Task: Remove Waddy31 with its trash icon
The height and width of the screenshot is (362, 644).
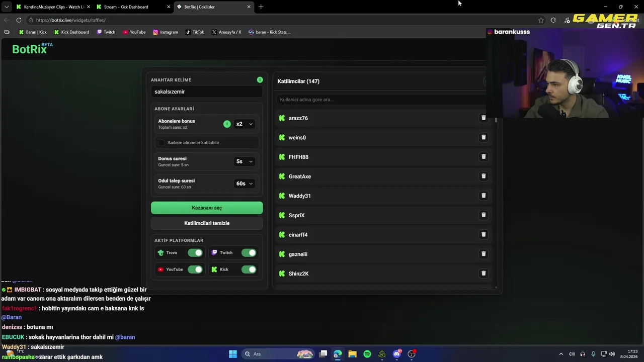Action: (x=484, y=196)
